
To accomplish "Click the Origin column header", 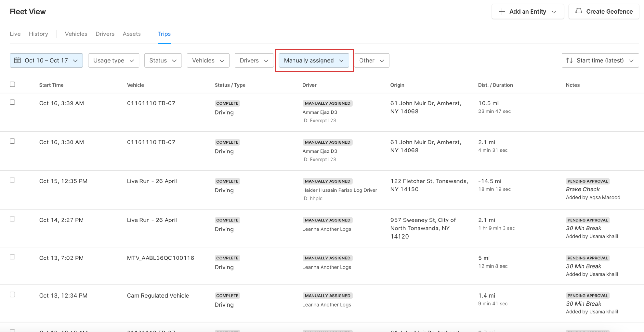I will [x=397, y=85].
